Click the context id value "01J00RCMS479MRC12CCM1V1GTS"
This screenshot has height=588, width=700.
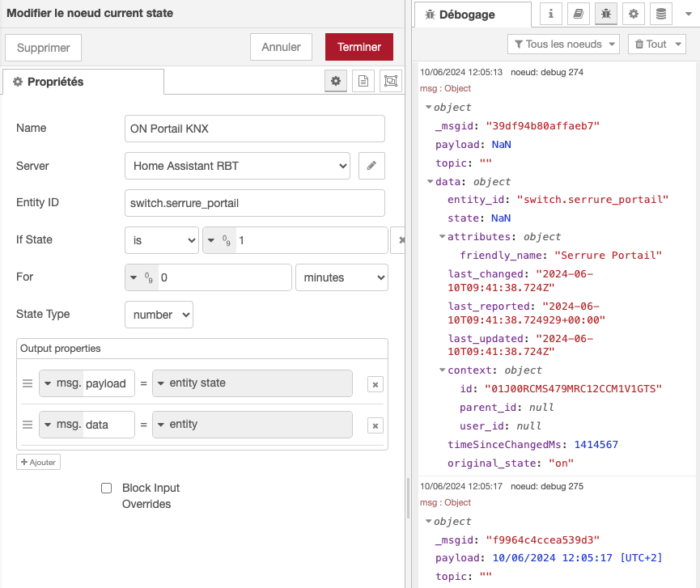(x=573, y=388)
